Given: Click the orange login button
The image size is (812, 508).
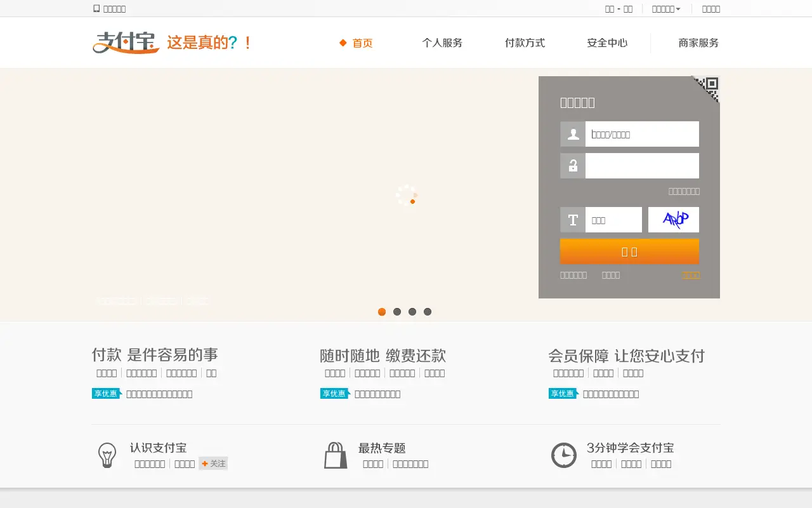Looking at the screenshot, I should pyautogui.click(x=629, y=251).
